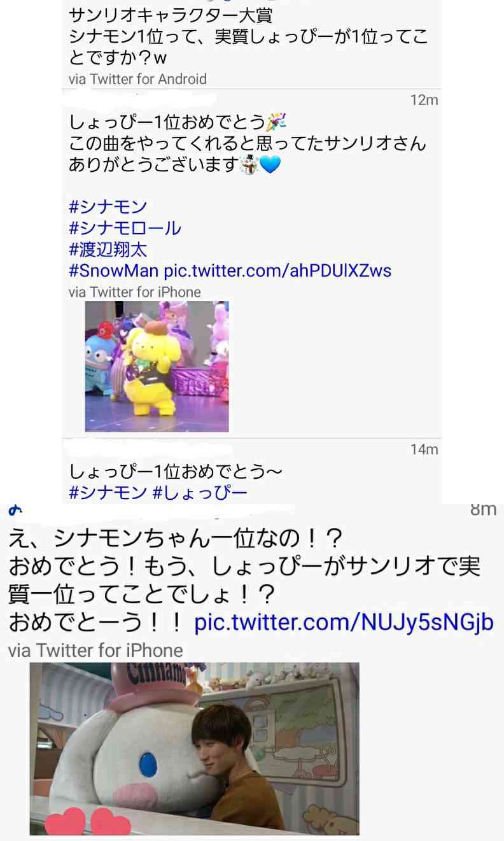Image resolution: width=504 pixels, height=841 pixels.
Task: Click the via Twitter for Android label
Action: coord(137,79)
